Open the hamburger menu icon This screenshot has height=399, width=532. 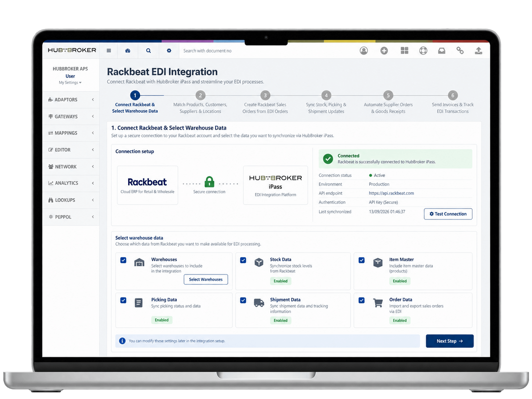click(109, 51)
